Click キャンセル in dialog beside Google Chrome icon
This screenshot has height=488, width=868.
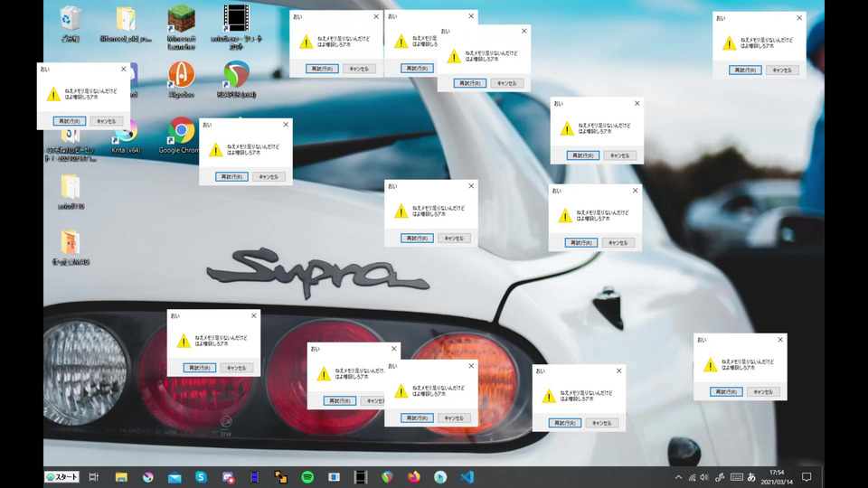coord(269,176)
